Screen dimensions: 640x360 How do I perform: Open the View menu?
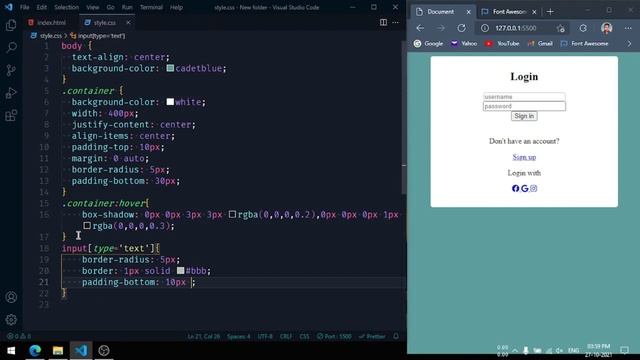point(93,7)
